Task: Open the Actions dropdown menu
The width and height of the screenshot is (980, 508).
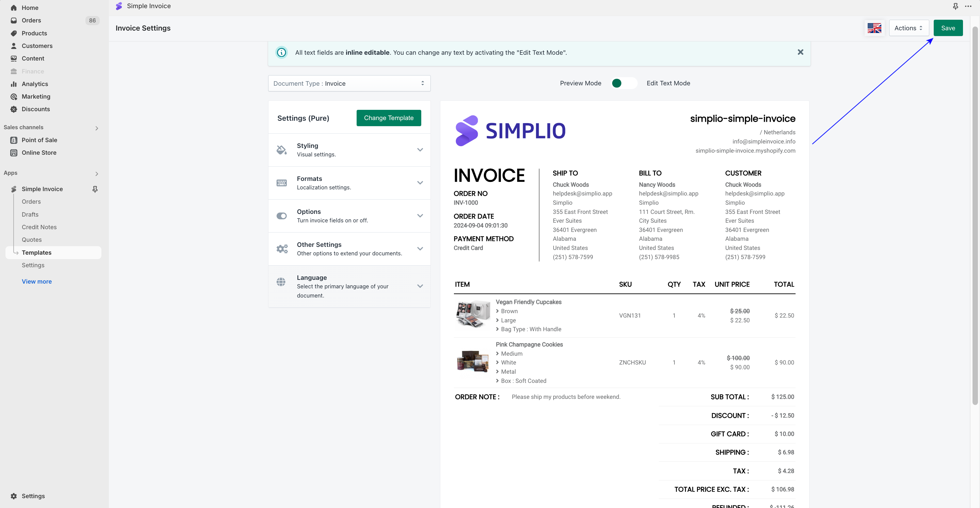Action: pos(909,28)
